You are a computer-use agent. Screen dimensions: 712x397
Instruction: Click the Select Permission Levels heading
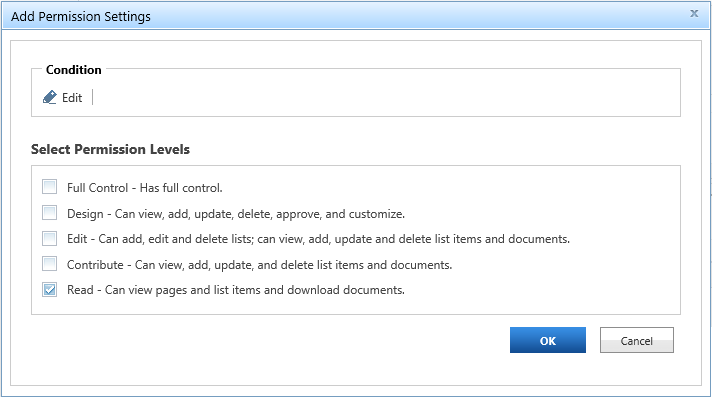[110, 149]
